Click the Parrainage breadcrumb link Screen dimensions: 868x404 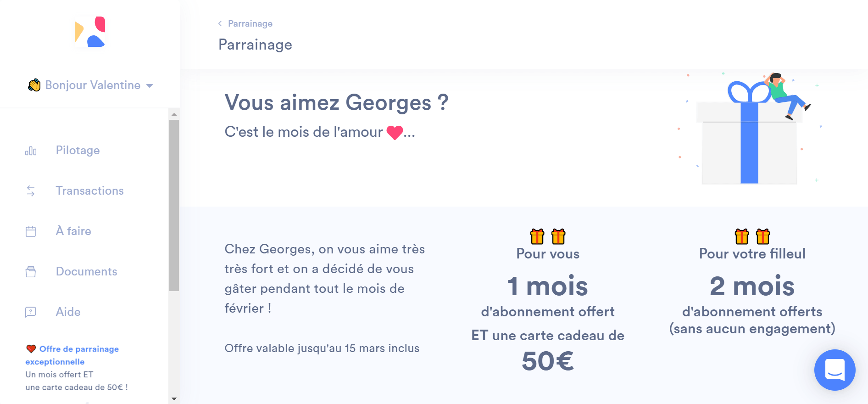click(250, 23)
